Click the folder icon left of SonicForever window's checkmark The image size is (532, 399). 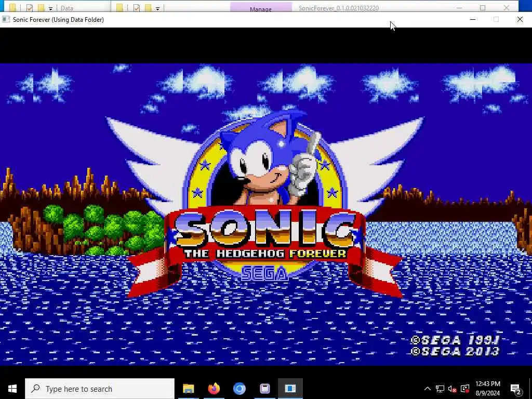pos(119,8)
